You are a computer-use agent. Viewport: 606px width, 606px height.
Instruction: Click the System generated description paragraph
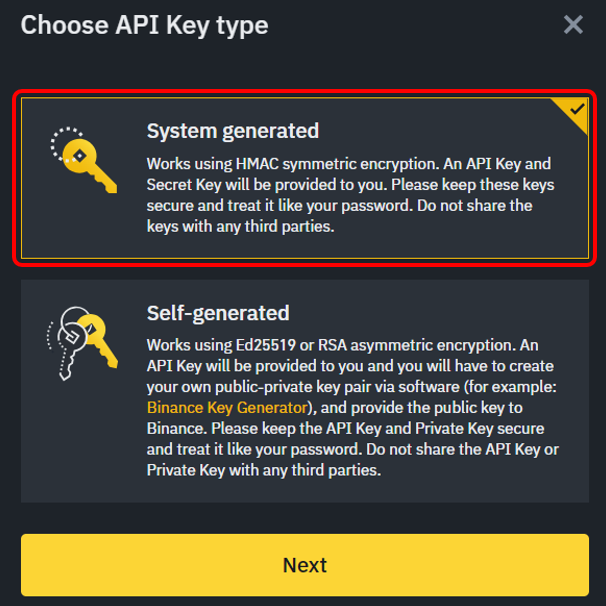click(x=351, y=195)
